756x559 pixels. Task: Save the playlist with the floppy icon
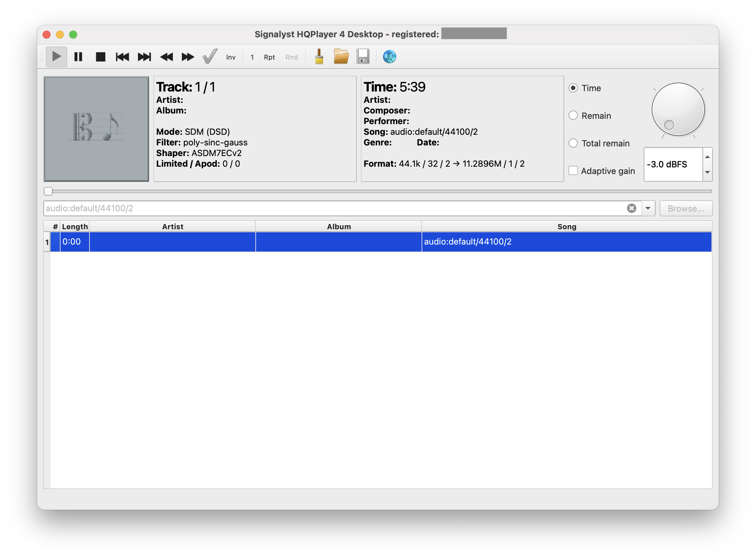(363, 57)
